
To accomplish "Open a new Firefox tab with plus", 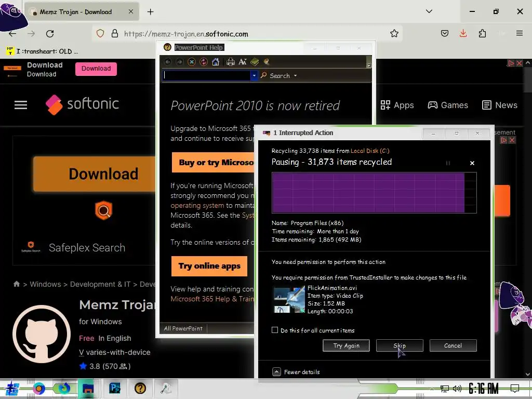I will [150, 12].
